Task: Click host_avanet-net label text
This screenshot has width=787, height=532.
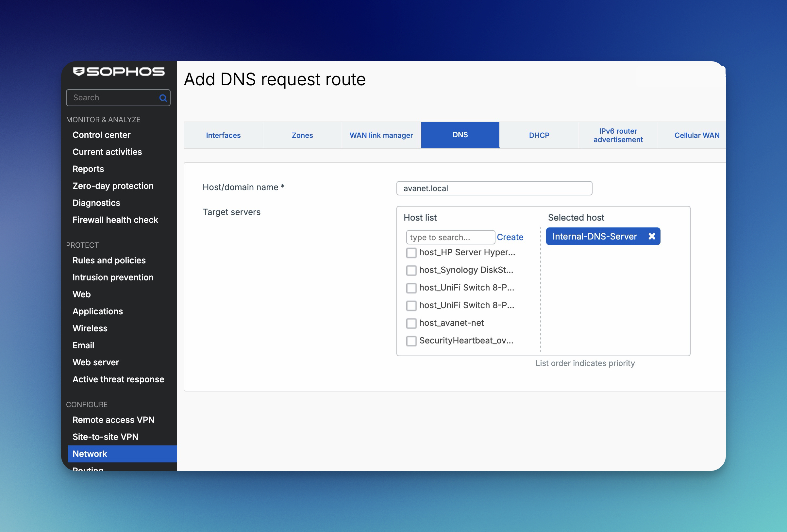Action: click(451, 323)
